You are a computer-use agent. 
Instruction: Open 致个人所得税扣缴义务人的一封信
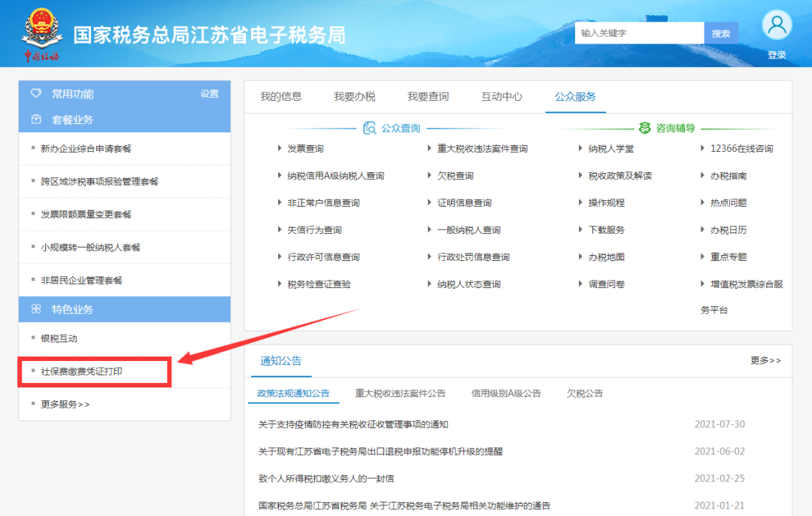point(326,478)
